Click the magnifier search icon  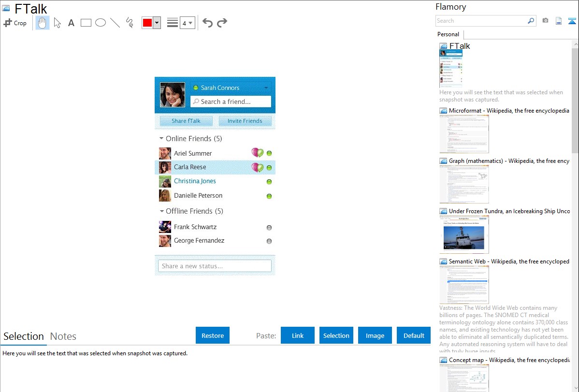[x=531, y=21]
